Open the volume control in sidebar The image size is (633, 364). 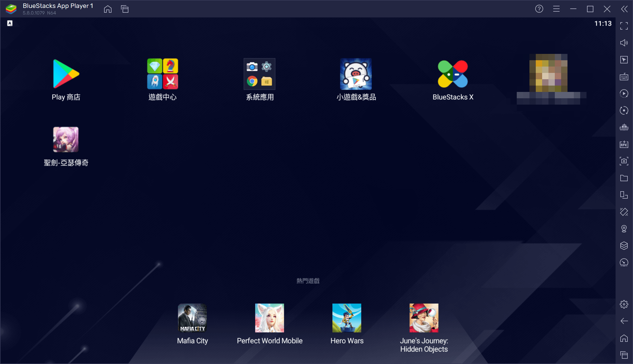624,43
